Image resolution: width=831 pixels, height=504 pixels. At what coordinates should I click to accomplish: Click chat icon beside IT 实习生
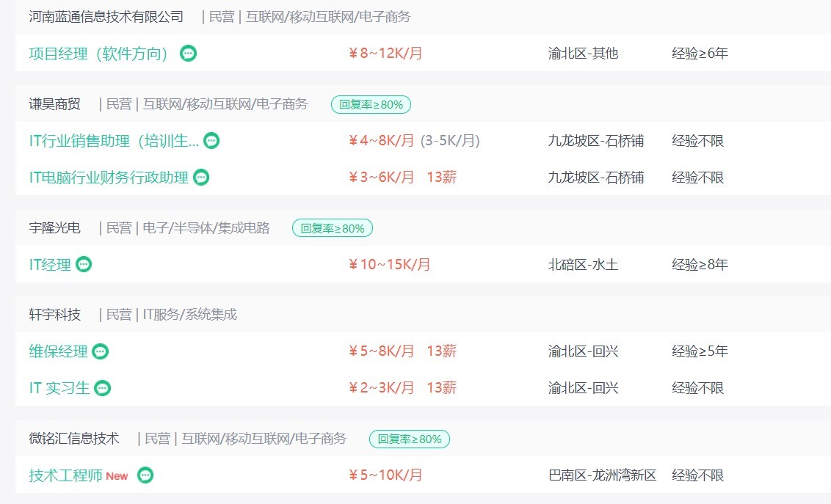pos(103,388)
